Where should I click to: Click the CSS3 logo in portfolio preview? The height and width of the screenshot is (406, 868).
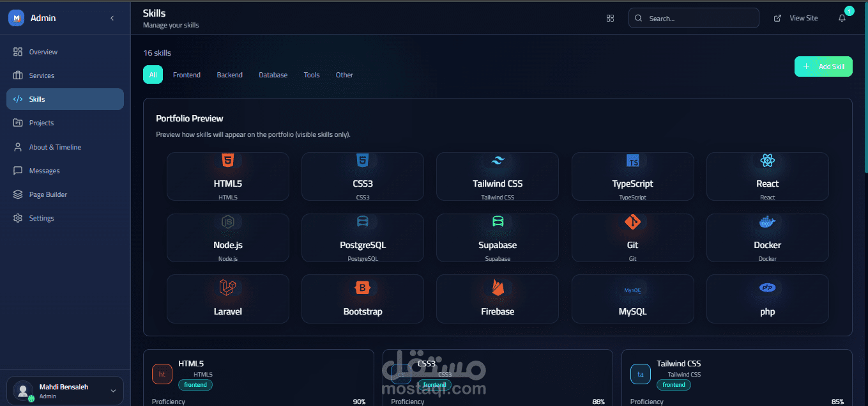363,160
